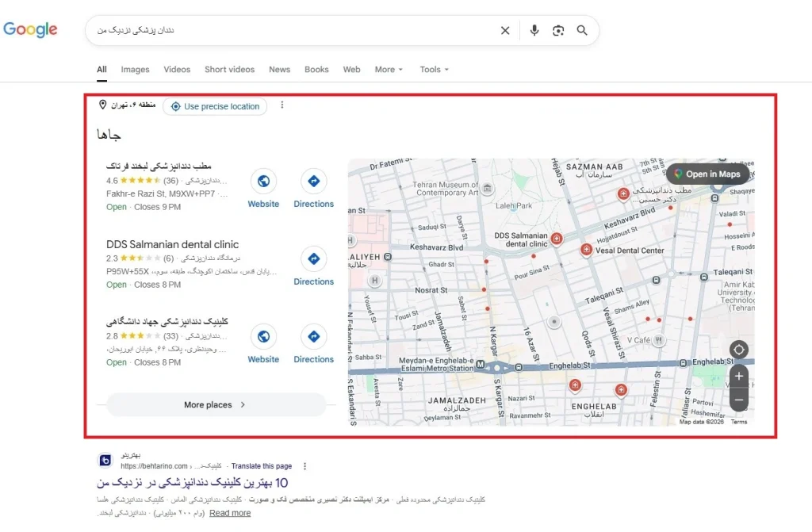Select the Vesal Dental Center map pin
The height and width of the screenshot is (532, 812).
click(x=586, y=250)
